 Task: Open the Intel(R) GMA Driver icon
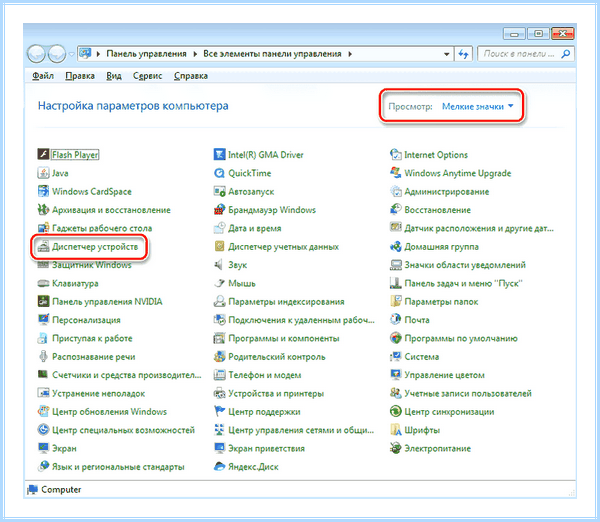(219, 155)
